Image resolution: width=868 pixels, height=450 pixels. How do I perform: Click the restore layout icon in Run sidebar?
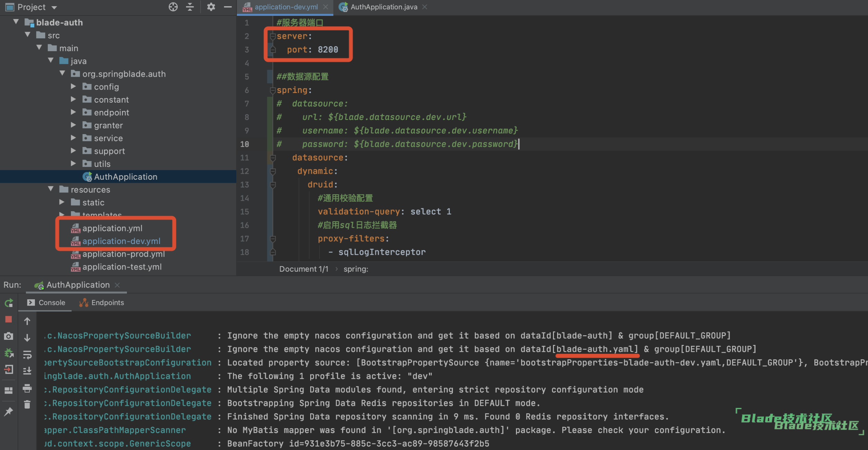tap(9, 390)
